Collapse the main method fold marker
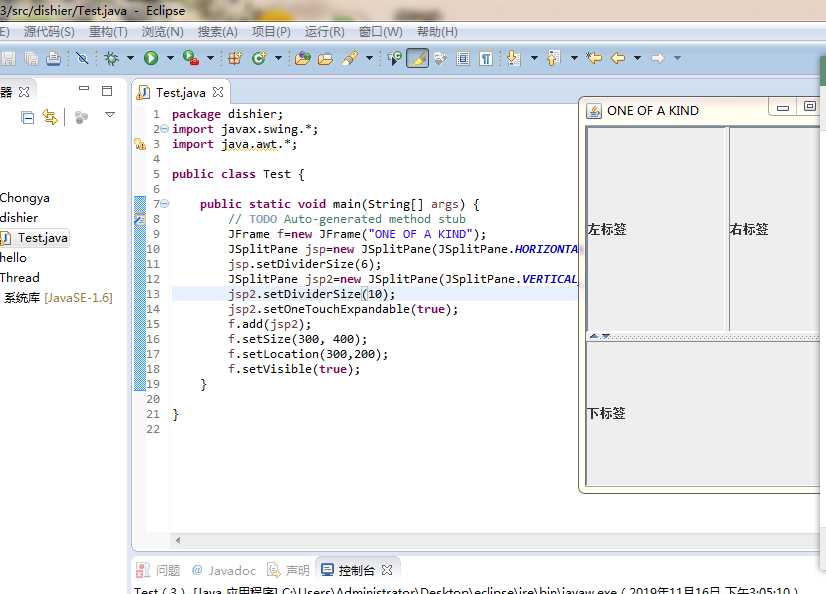 click(165, 204)
